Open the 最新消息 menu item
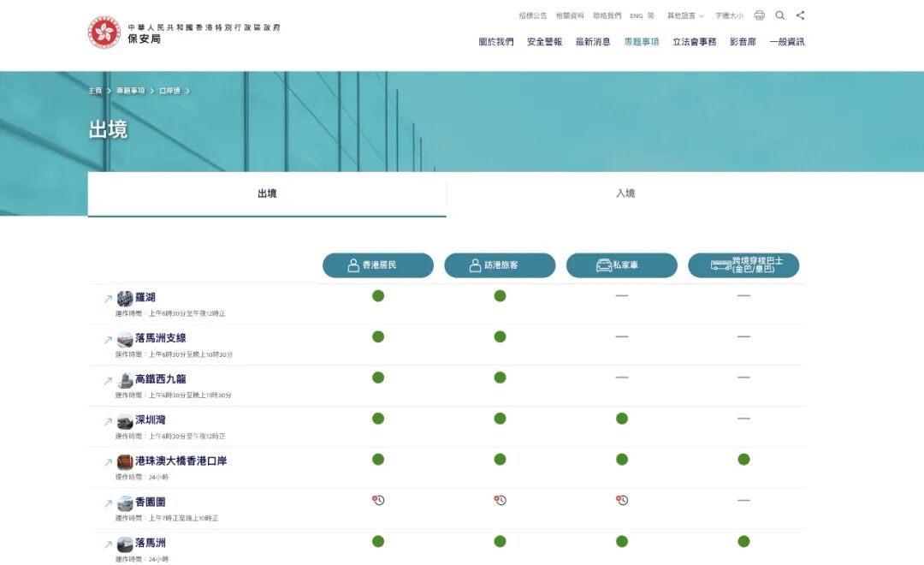Image resolution: width=924 pixels, height=565 pixels. point(593,42)
